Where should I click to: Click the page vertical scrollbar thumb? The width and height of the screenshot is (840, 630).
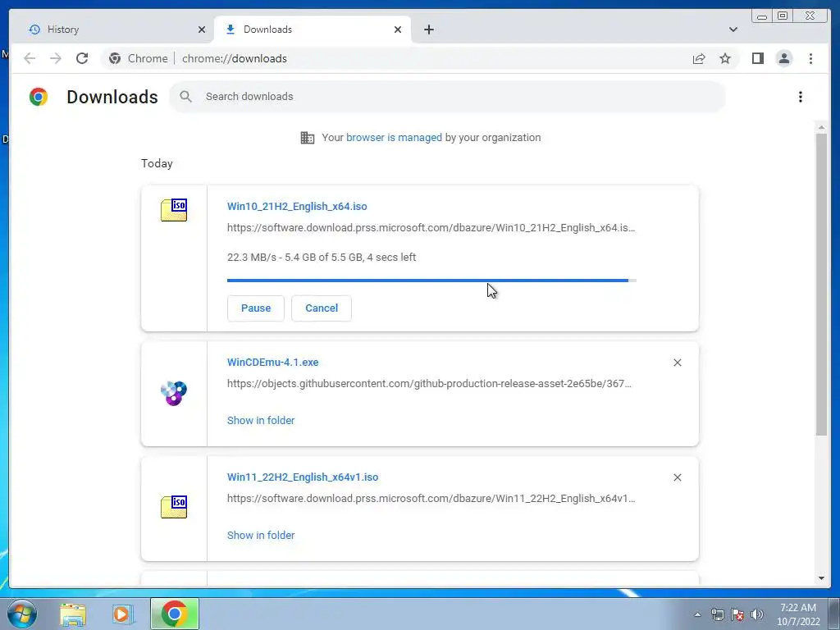click(821, 284)
